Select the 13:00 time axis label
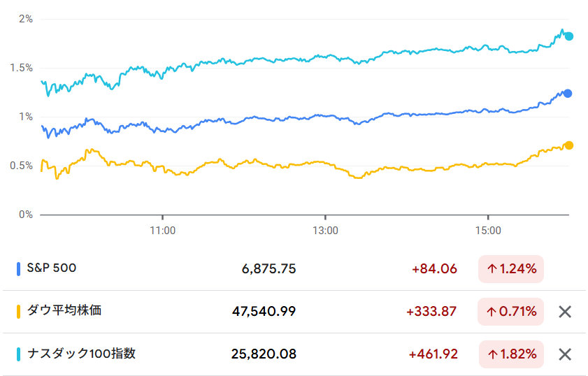The width and height of the screenshot is (588, 376). pos(325,229)
